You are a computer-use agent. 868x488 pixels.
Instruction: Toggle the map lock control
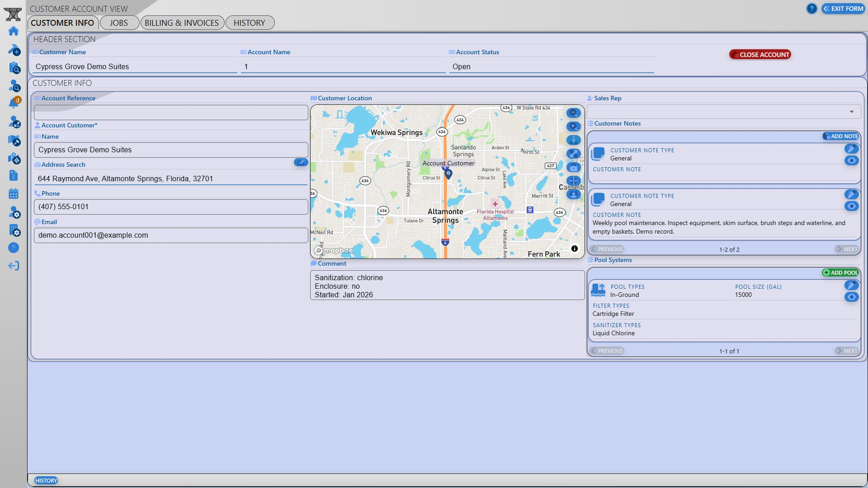tap(573, 167)
